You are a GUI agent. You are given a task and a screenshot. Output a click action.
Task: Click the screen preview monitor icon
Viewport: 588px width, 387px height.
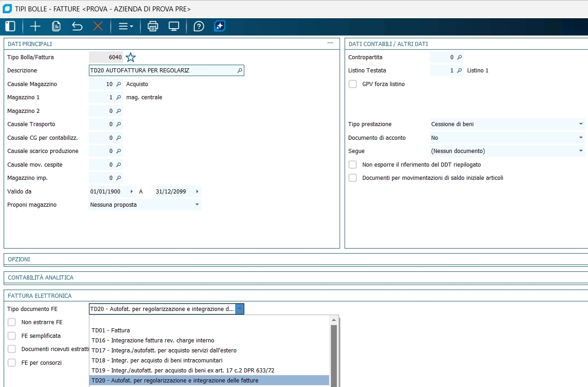[174, 26]
